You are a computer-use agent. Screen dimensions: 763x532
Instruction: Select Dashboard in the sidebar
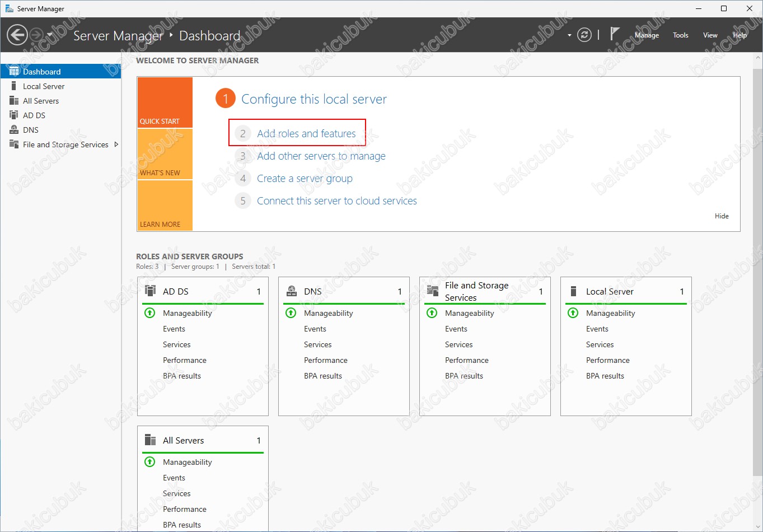coord(60,72)
